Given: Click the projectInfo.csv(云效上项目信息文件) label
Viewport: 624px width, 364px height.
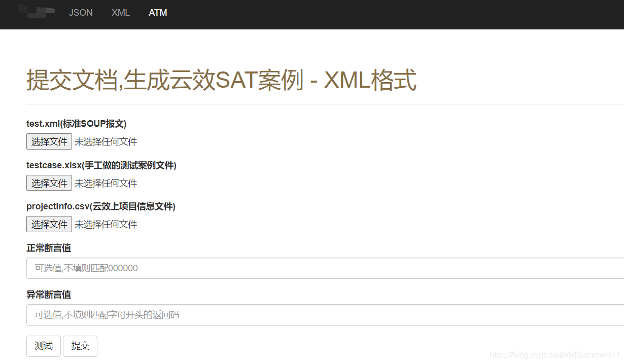Looking at the screenshot, I should tap(101, 206).
